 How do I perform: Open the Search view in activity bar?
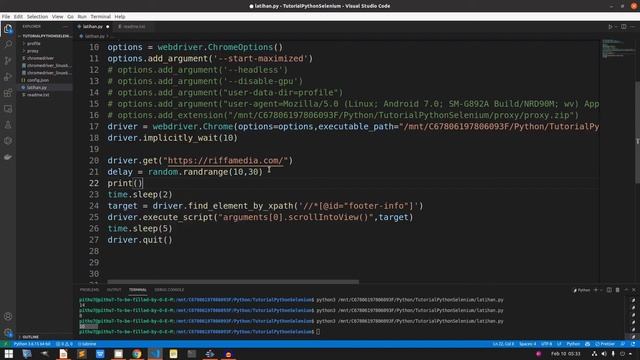pyautogui.click(x=8, y=44)
